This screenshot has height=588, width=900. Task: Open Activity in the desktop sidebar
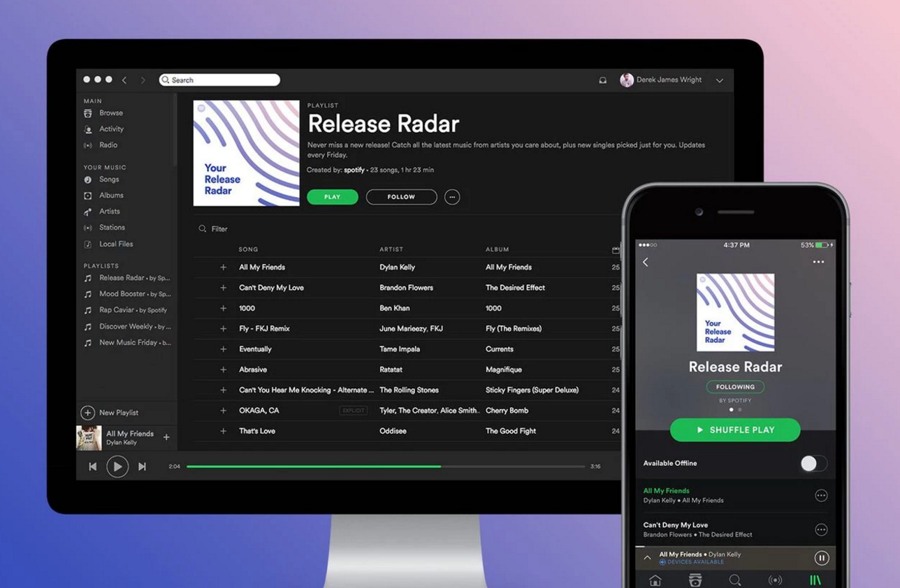pyautogui.click(x=103, y=129)
